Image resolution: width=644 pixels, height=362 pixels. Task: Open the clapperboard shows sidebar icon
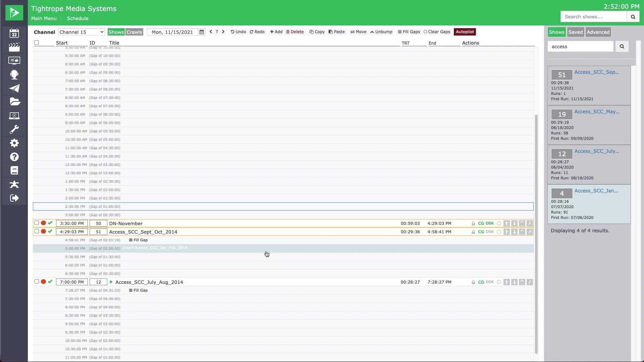pyautogui.click(x=14, y=47)
